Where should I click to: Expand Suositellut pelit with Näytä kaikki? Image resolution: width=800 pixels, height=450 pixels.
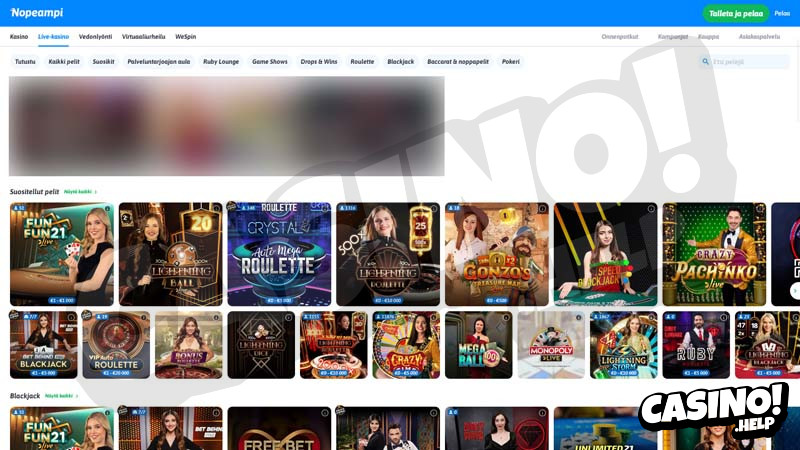80,192
